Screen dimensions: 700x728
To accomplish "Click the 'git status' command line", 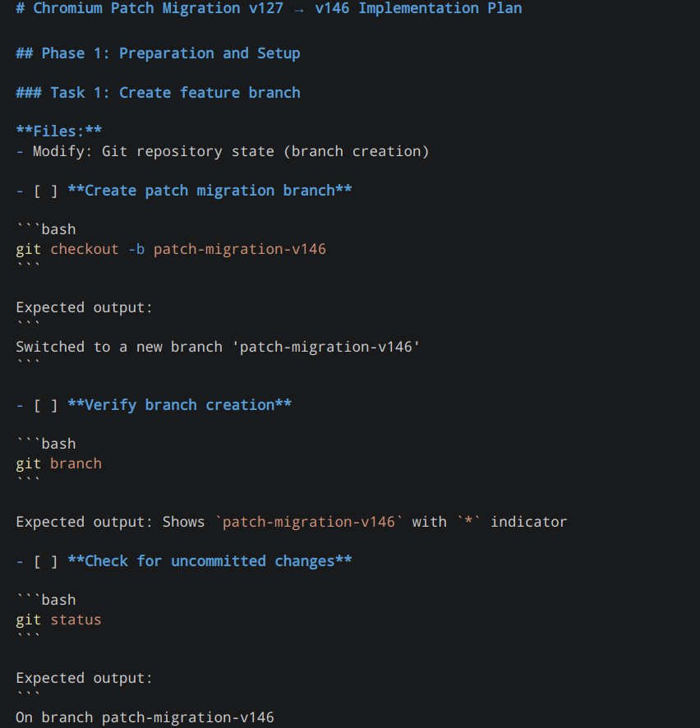I will (x=58, y=620).
